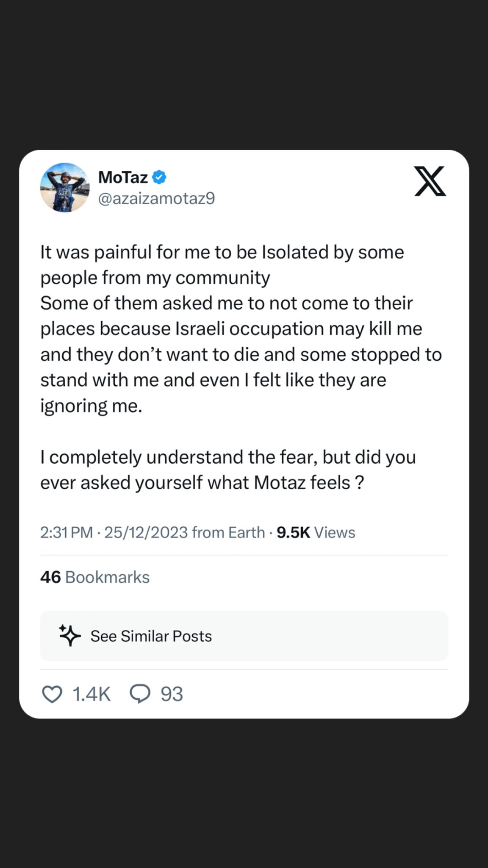Screen dimensions: 488x868
Task: Open the @azaizamotaz9 handle
Action: click(157, 198)
